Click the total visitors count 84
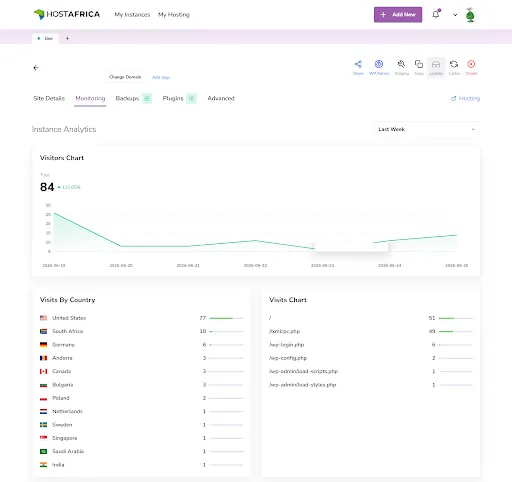 47,187
